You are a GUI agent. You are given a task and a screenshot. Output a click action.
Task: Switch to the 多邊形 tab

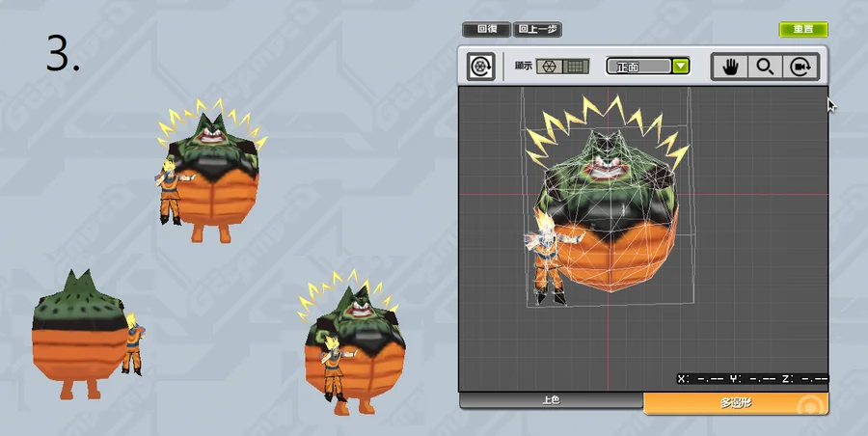pyautogui.click(x=736, y=403)
